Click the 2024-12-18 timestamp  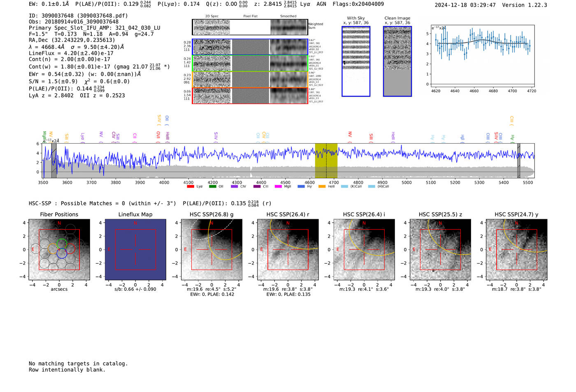pos(465,5)
